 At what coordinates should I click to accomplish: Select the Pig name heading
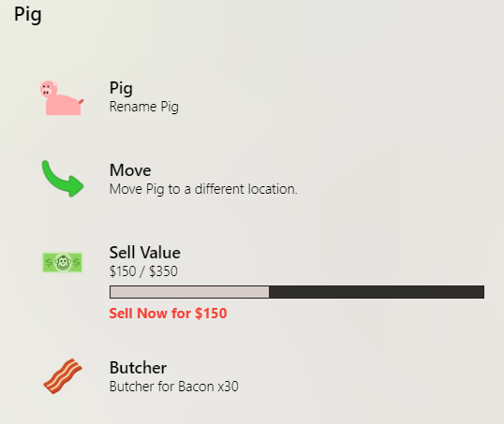(x=121, y=88)
